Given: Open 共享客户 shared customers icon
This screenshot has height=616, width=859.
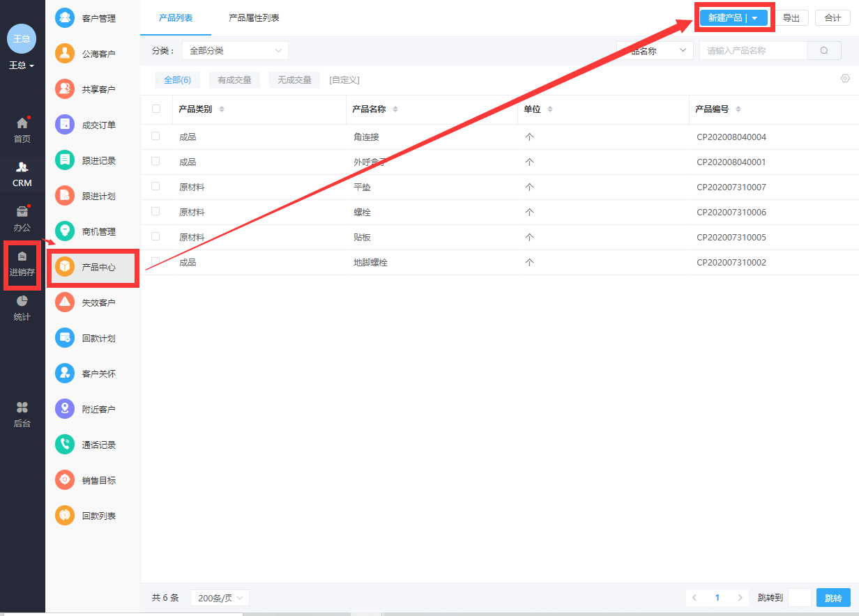Looking at the screenshot, I should 65,89.
